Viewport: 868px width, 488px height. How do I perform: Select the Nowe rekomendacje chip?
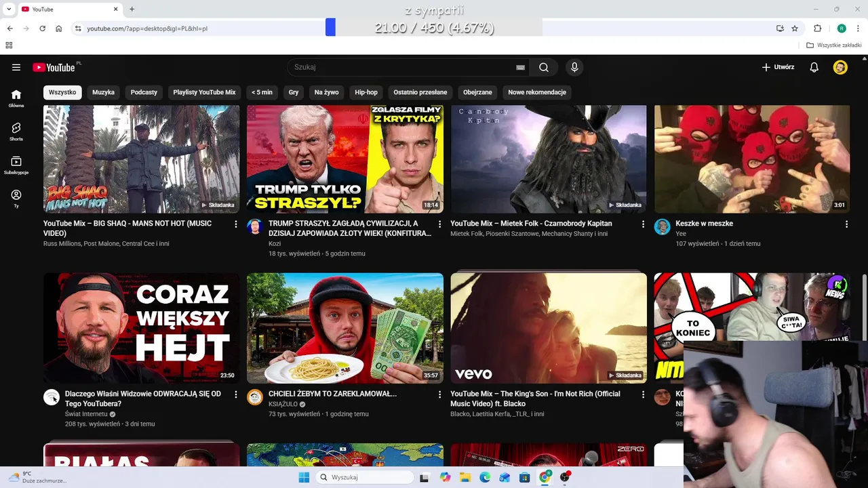click(537, 92)
